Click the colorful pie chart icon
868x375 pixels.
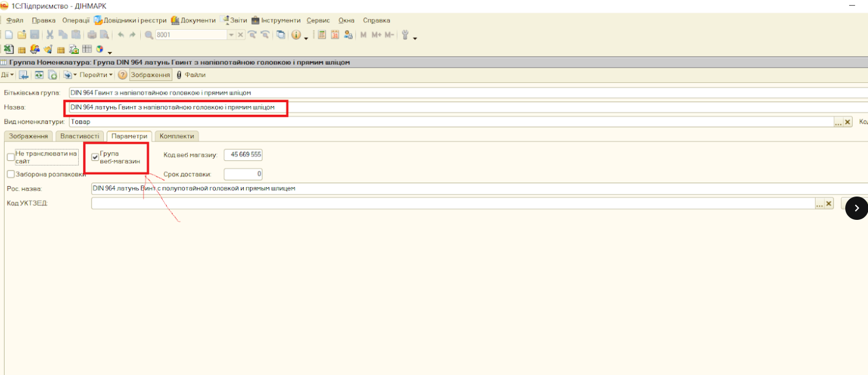click(x=100, y=49)
